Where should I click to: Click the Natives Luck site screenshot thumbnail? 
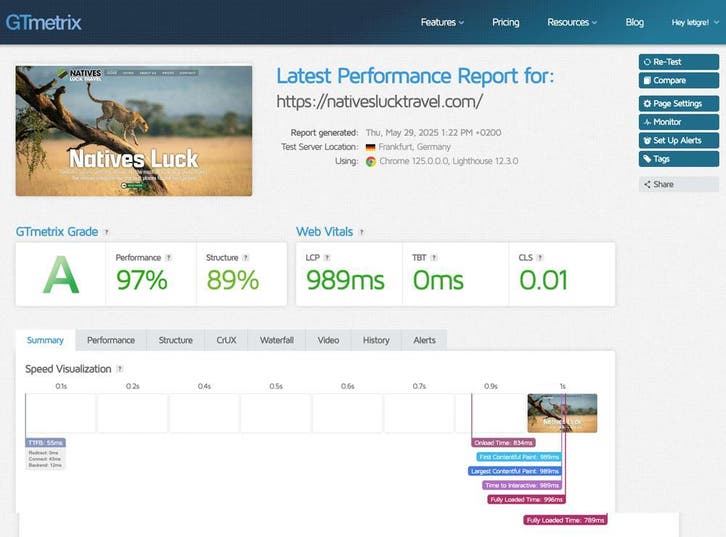[134, 130]
